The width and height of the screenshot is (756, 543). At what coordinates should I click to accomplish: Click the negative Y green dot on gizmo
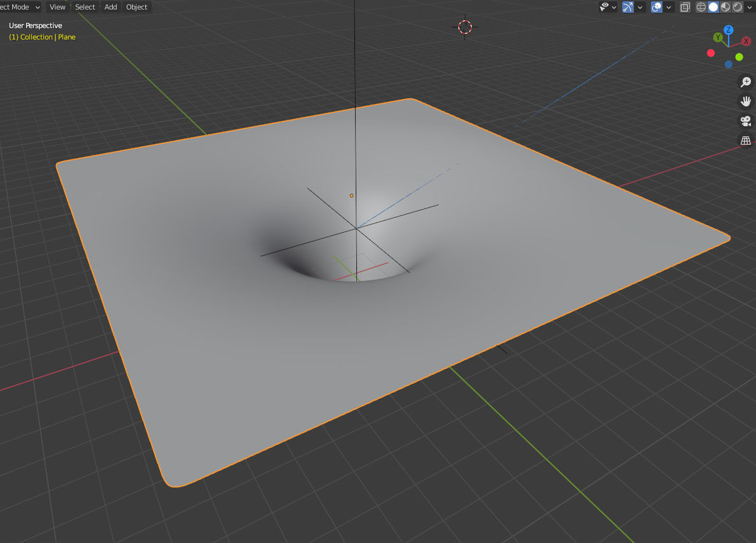739,57
